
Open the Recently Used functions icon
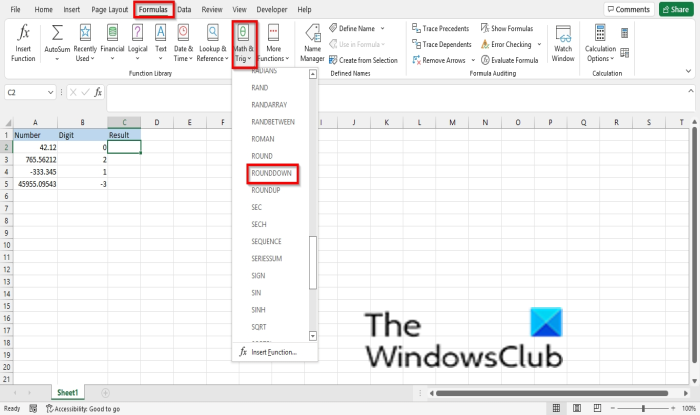[85, 33]
